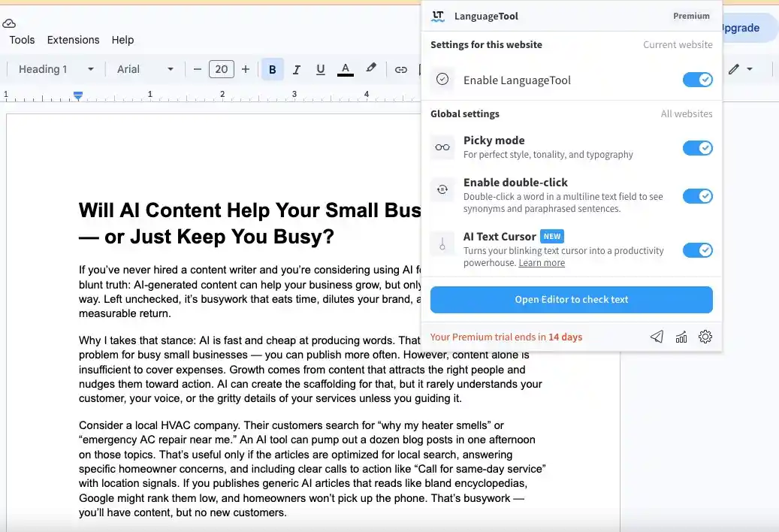Click the AI Text Cursor icon

point(442,243)
